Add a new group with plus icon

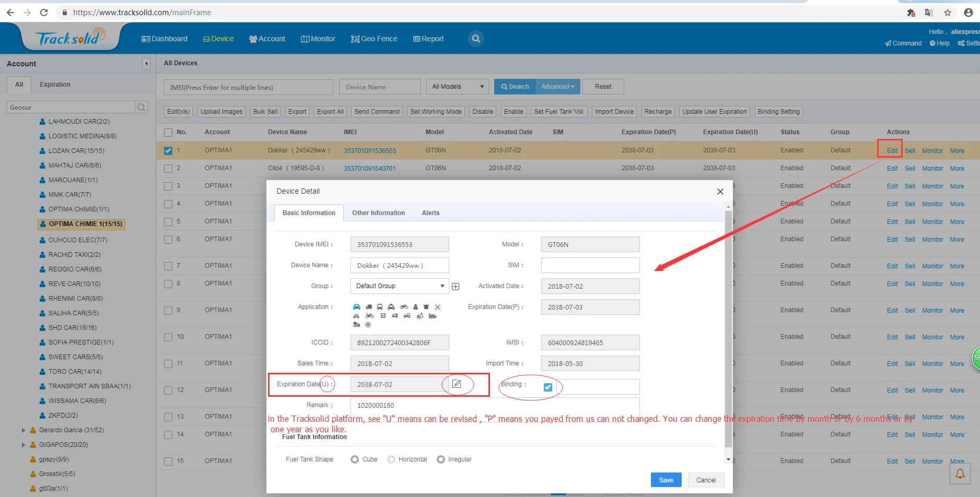point(456,287)
